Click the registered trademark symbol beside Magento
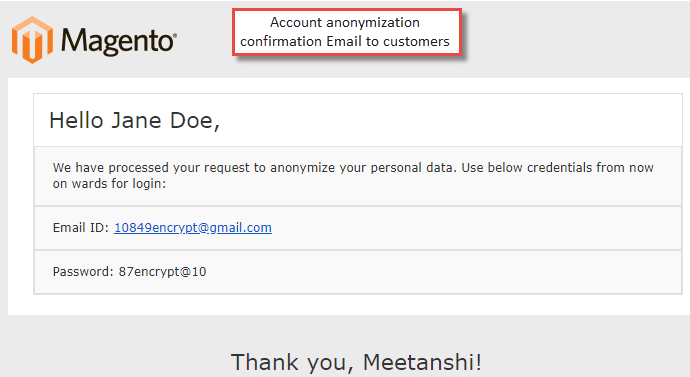This screenshot has height=377, width=690. pyautogui.click(x=175, y=36)
